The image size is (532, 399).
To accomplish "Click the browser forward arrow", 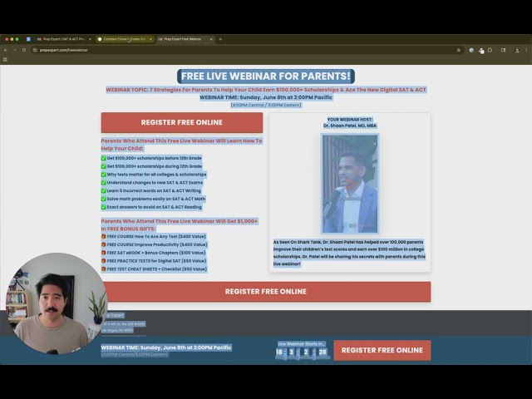I will (15, 50).
